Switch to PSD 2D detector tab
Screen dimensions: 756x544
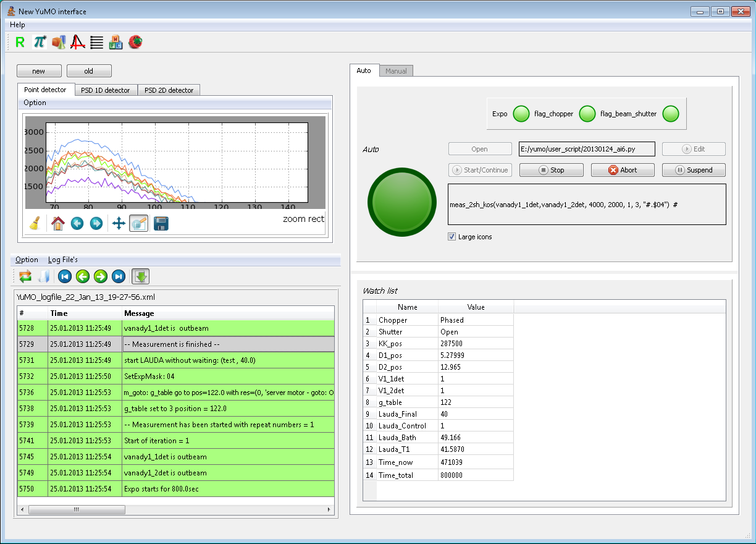point(169,90)
